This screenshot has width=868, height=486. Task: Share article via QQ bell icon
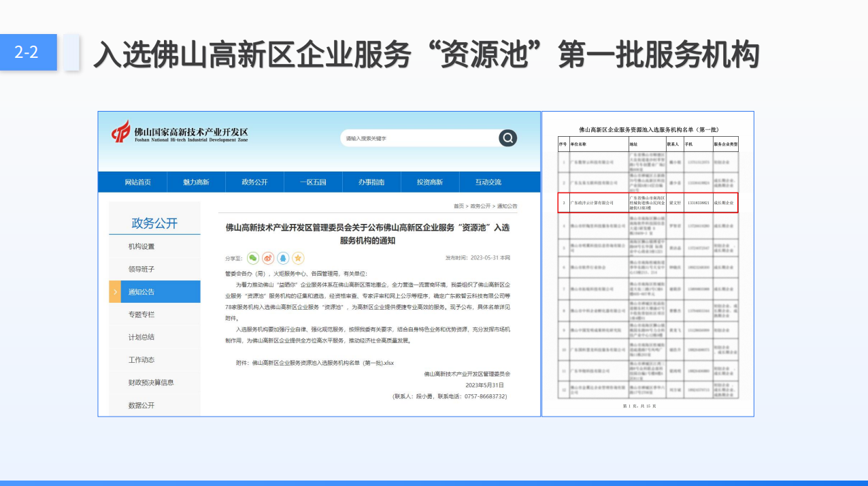click(x=283, y=258)
